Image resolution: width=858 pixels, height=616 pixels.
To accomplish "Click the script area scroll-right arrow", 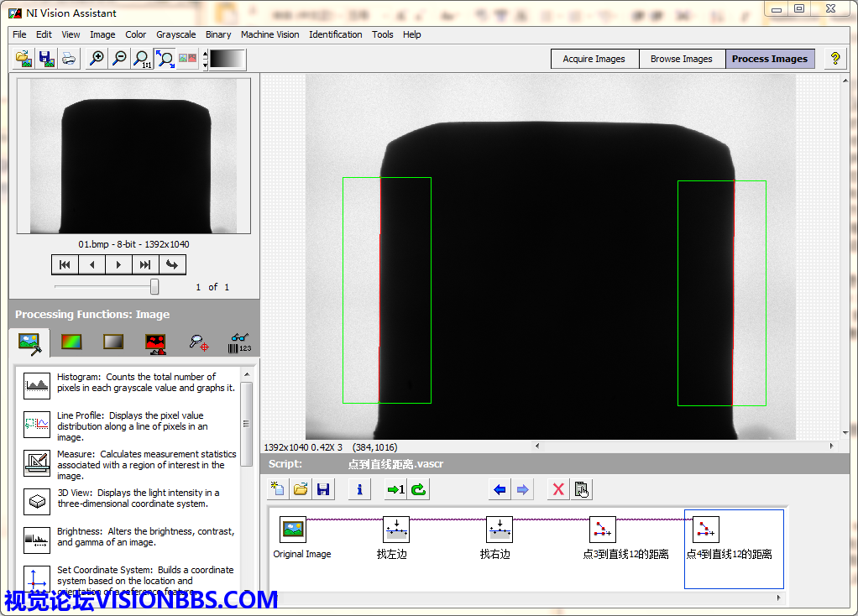I will [x=778, y=598].
